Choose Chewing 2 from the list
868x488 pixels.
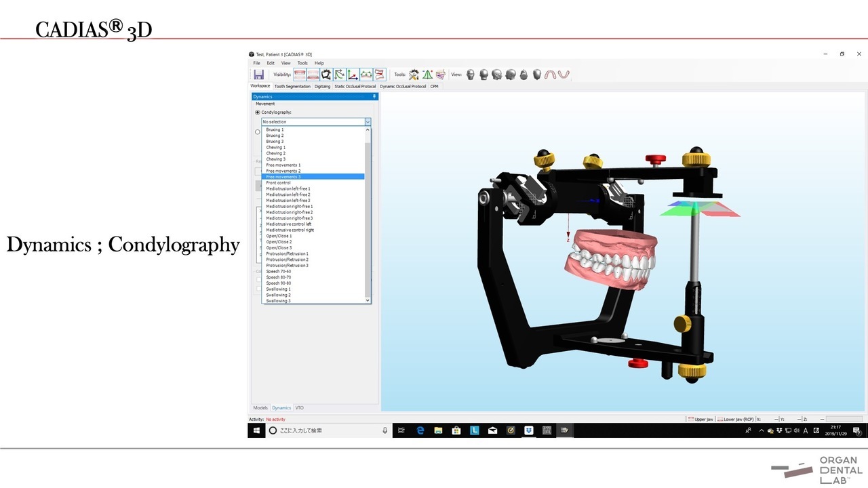(x=313, y=153)
